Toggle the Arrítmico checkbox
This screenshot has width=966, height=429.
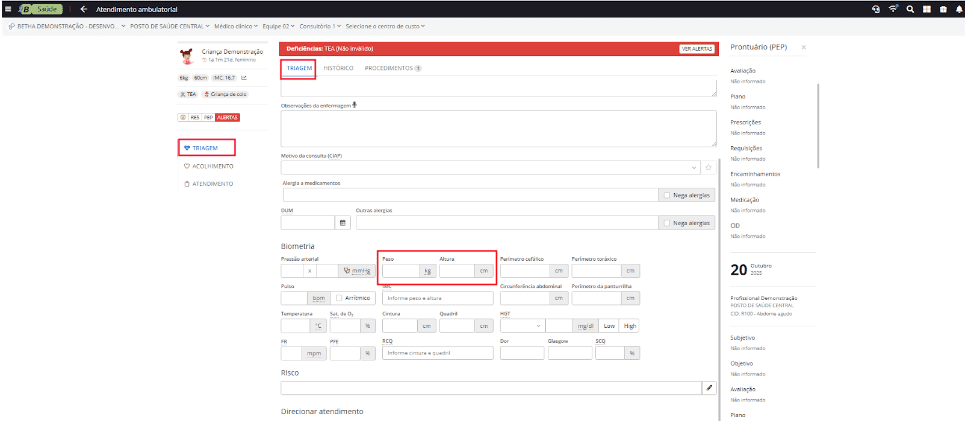339,298
